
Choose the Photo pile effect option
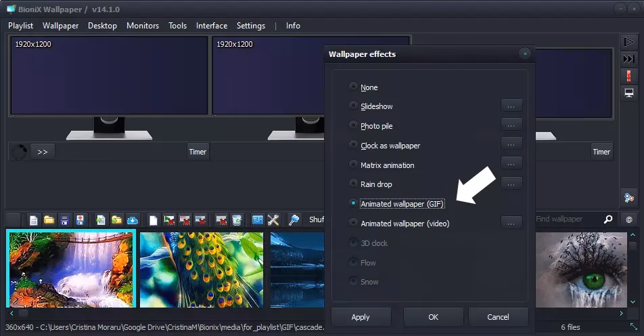[353, 125]
